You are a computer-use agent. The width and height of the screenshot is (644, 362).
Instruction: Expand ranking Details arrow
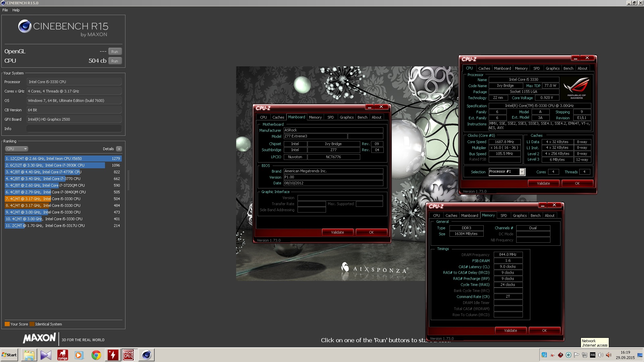point(119,149)
